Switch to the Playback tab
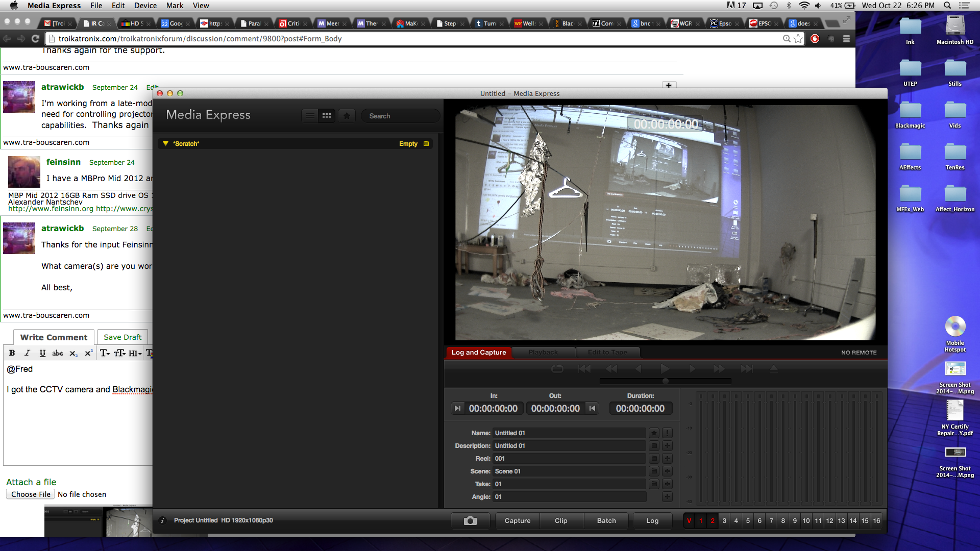 point(543,352)
